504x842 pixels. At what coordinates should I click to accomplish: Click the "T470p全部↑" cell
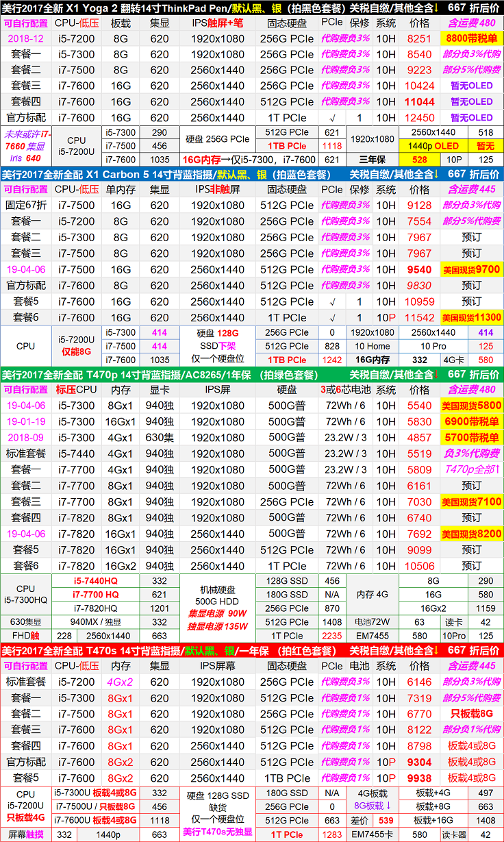pos(471,469)
